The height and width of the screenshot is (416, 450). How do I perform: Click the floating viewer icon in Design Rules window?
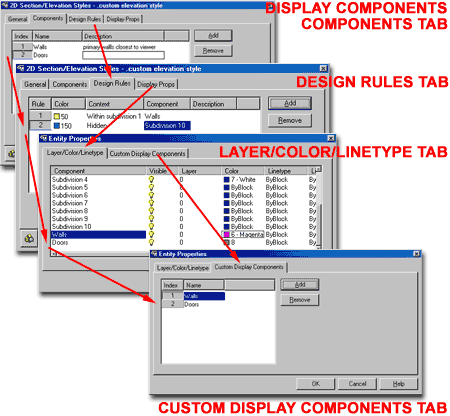coord(29,238)
